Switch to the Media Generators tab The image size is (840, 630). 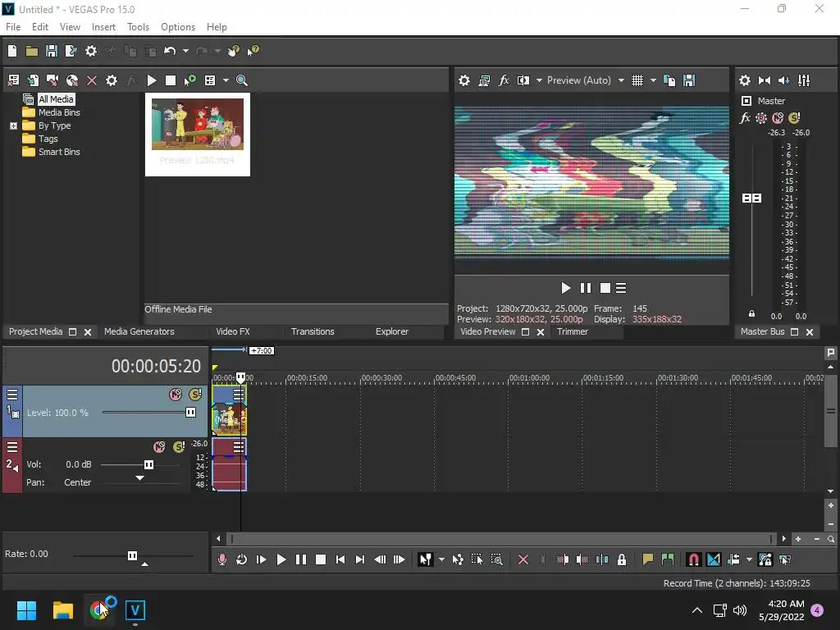tap(139, 331)
